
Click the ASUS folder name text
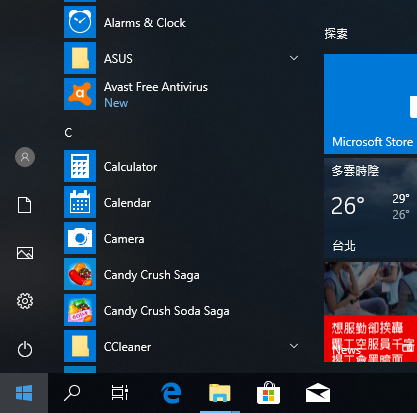118,59
